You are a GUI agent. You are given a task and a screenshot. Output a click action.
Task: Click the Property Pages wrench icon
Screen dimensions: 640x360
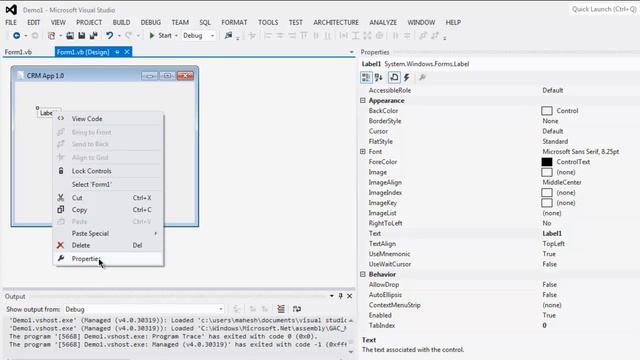click(422, 77)
